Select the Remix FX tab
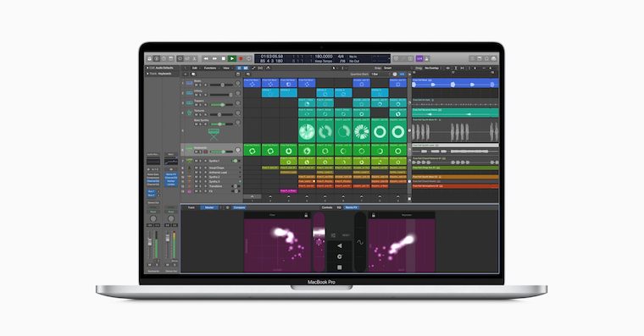The image size is (644, 336). click(351, 207)
